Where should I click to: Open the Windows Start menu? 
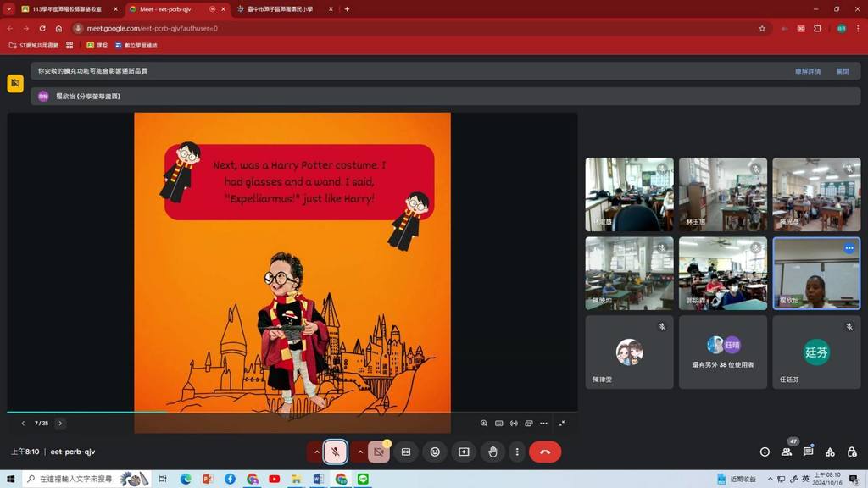(10, 480)
